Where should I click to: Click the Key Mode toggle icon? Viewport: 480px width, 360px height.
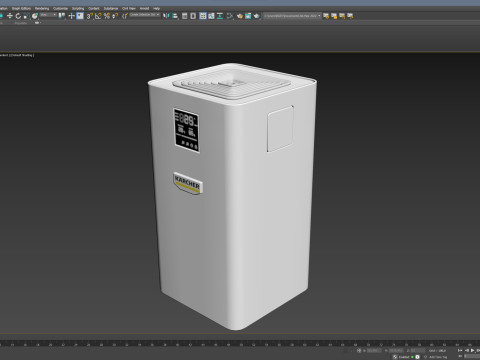(460, 356)
